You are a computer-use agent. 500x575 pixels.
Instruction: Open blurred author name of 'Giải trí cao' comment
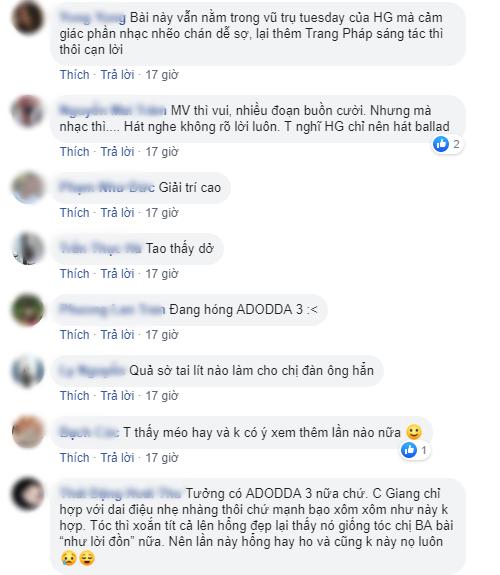coord(107,187)
